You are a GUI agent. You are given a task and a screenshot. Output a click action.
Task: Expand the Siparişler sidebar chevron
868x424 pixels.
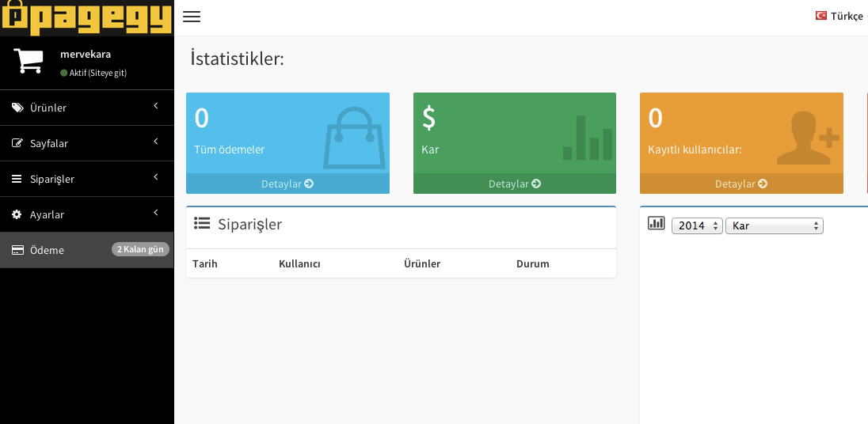point(156,177)
